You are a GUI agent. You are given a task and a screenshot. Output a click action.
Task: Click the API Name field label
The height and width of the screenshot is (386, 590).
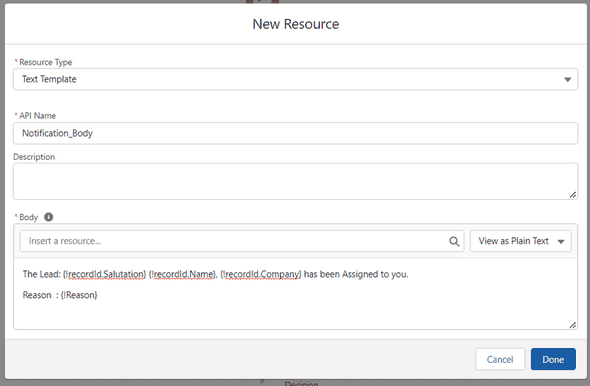coord(37,115)
